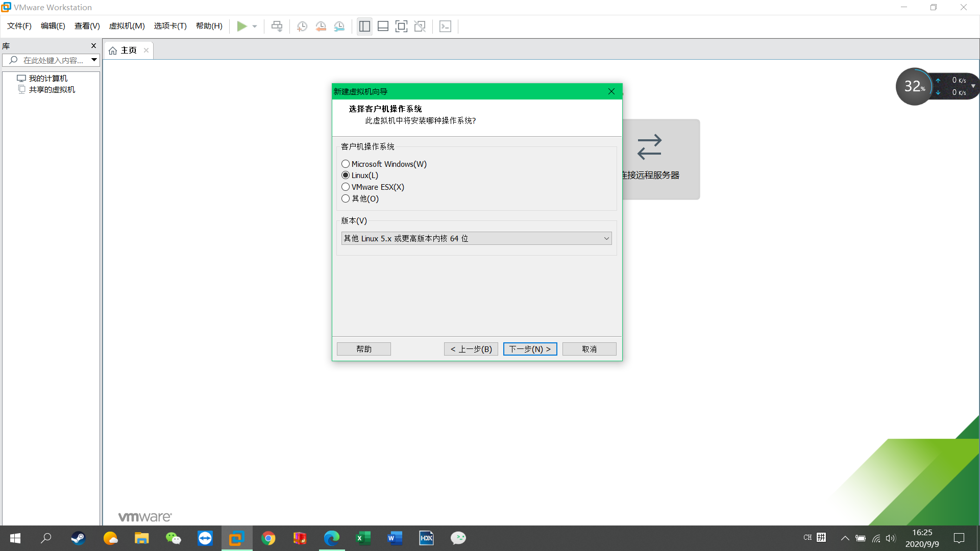Open the 文件(F) menu
The height and width of the screenshot is (551, 980).
click(x=19, y=26)
